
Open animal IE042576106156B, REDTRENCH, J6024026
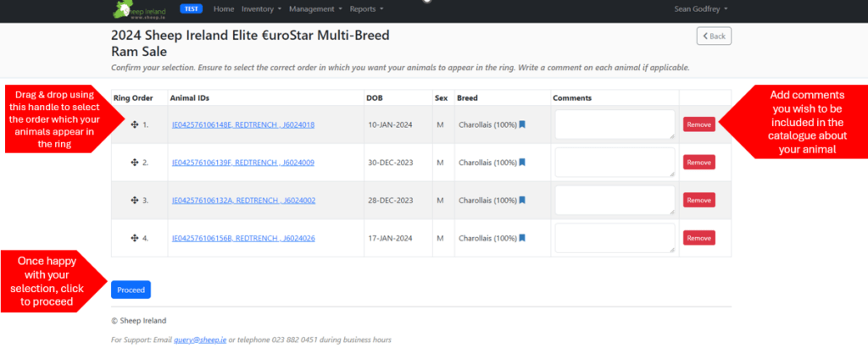coord(243,238)
